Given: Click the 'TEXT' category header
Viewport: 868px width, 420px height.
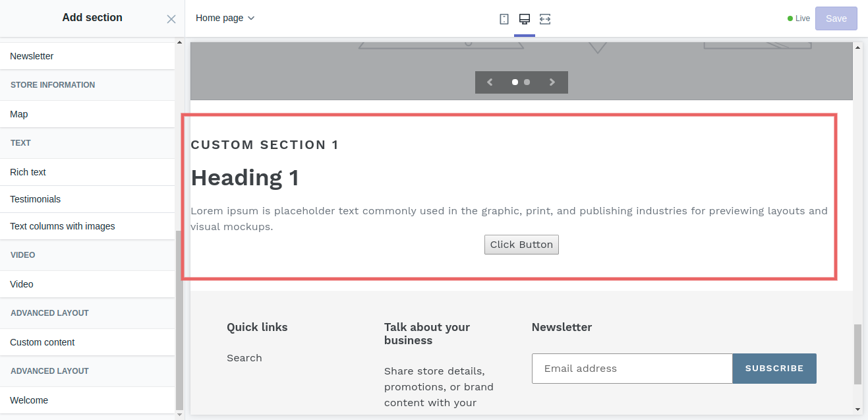Looking at the screenshot, I should [20, 143].
